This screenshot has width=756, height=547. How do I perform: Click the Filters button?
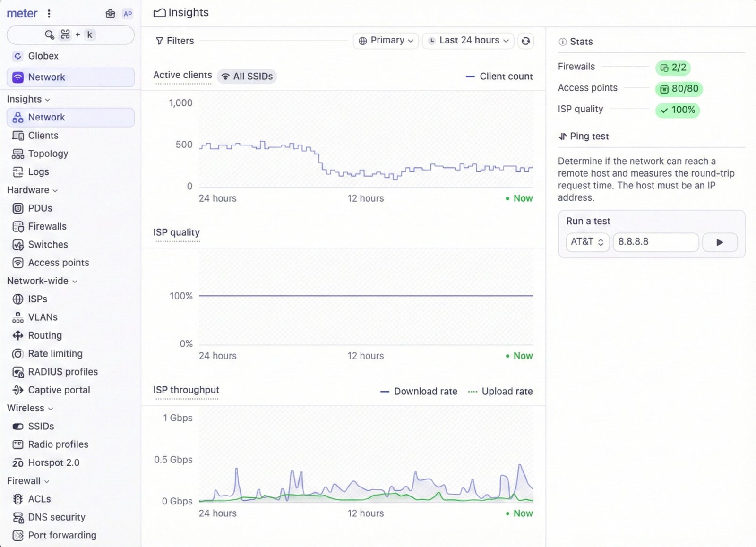[x=175, y=41]
